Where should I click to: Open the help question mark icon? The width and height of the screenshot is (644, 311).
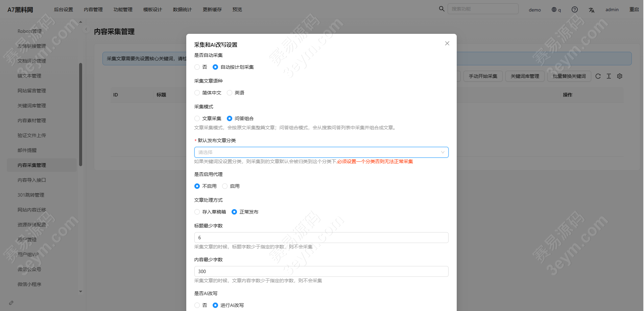pos(574,9)
